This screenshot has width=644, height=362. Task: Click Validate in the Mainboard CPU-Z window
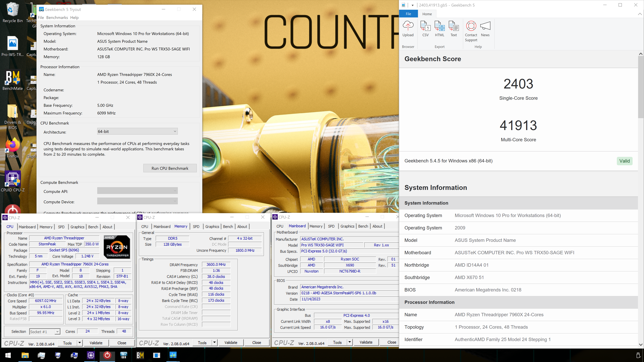[366, 342]
